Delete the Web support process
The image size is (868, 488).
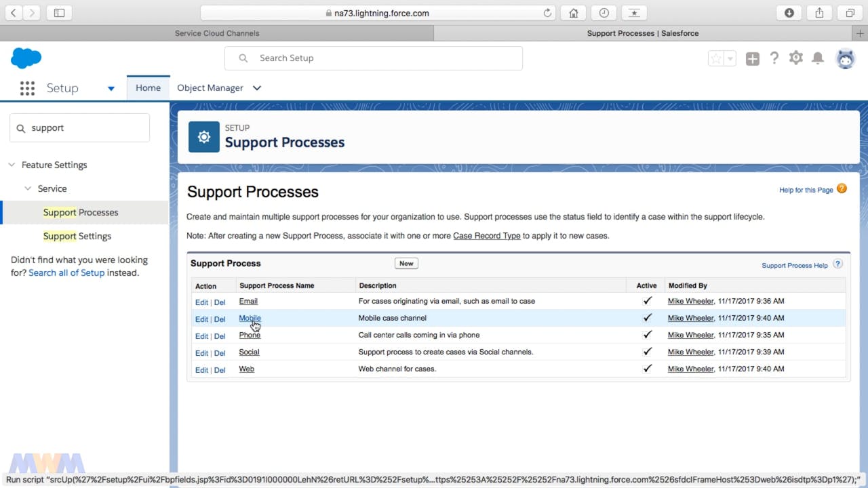pyautogui.click(x=220, y=369)
